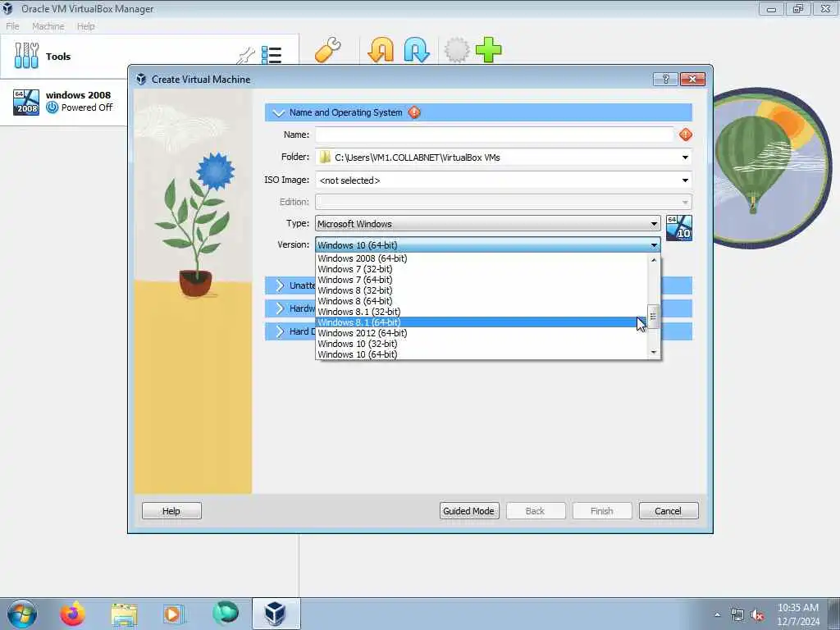
Task: Cancel the Create Virtual Machine dialog
Action: (668, 511)
